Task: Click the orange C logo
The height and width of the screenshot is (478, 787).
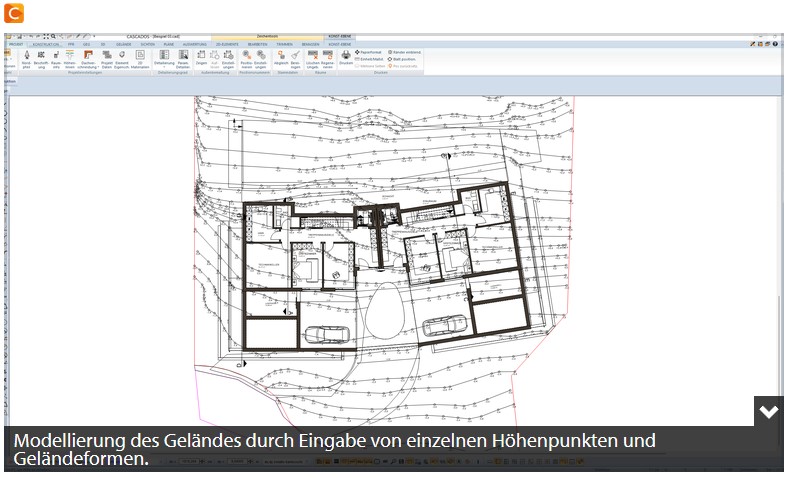Action: pos(14,13)
